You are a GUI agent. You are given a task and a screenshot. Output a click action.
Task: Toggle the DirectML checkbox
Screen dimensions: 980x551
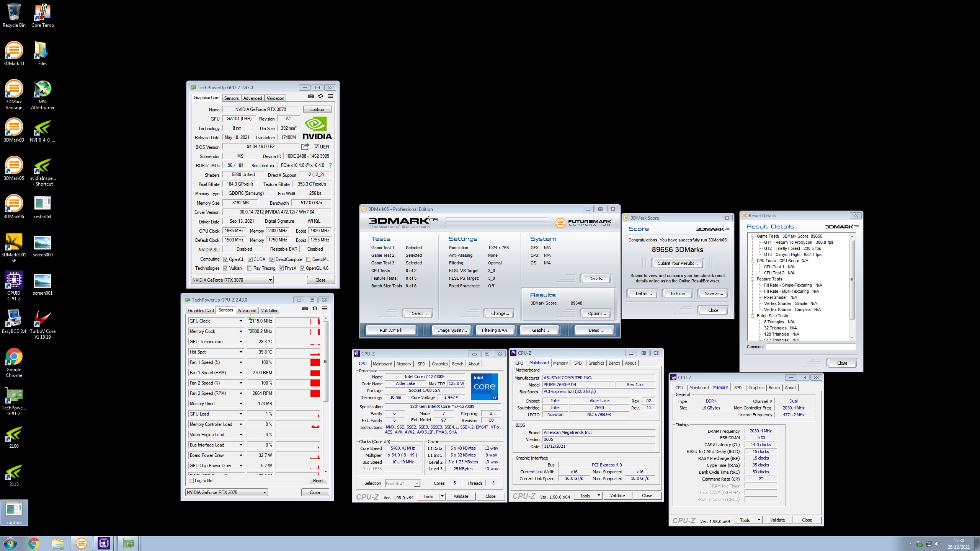click(x=309, y=259)
